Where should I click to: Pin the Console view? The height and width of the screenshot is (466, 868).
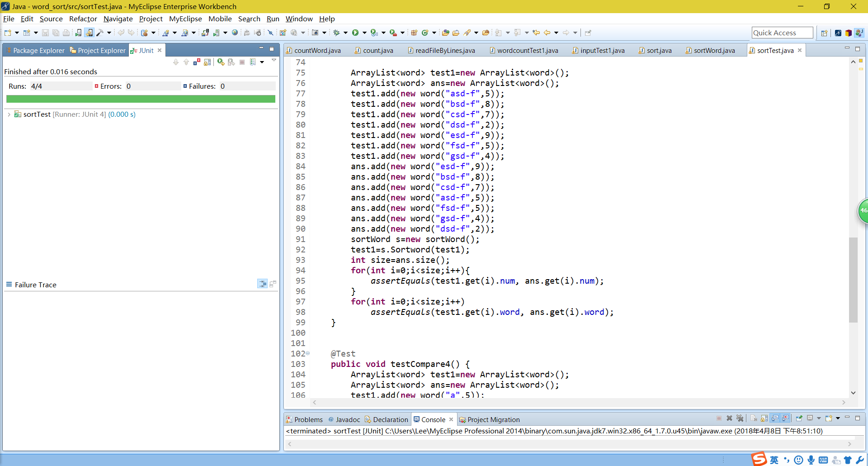(799, 418)
